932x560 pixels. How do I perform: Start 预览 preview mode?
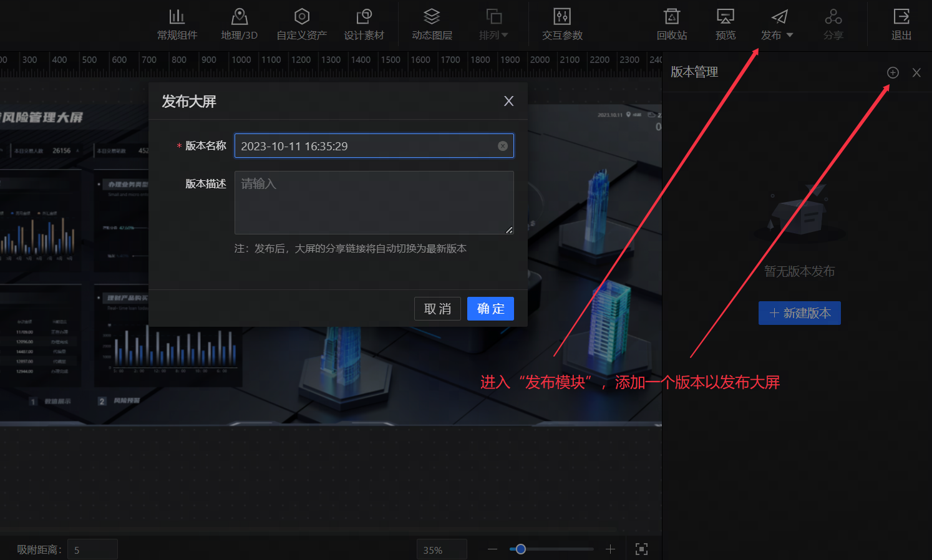[x=725, y=24]
